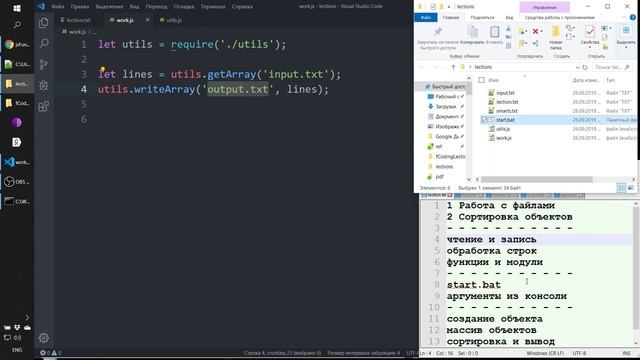The height and width of the screenshot is (360, 640).
Task: Open the Справка menu in VS Code
Action: [x=242, y=7]
